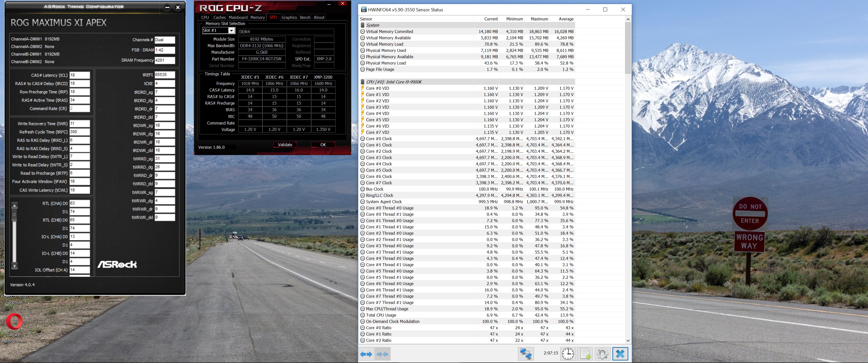868x363 pixels.
Task: Click the clock reset timer icon
Action: [568, 354]
